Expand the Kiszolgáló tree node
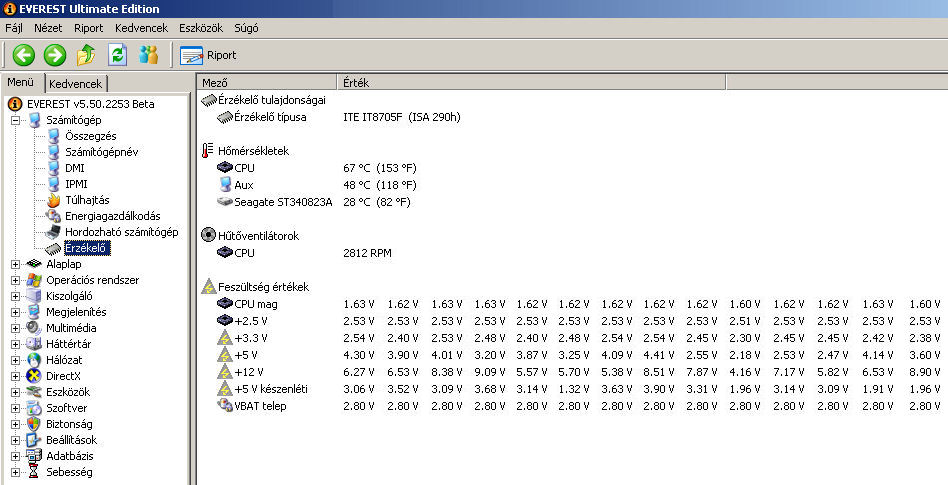This screenshot has height=485, width=948. (15, 296)
